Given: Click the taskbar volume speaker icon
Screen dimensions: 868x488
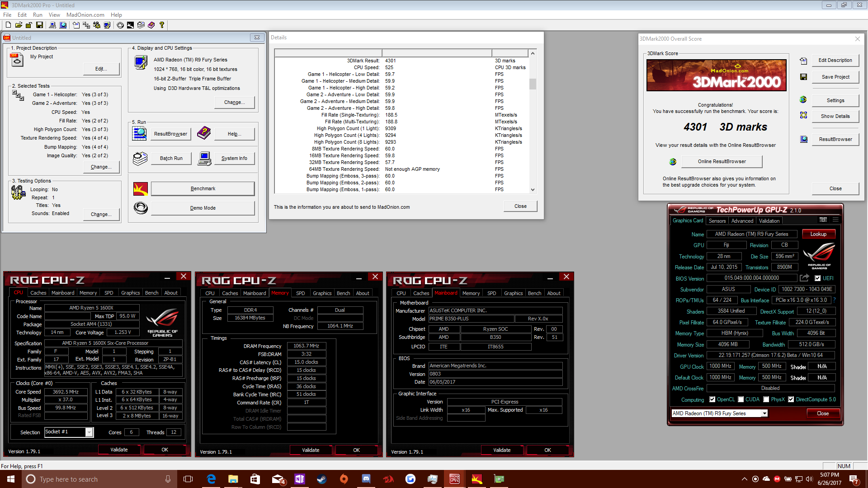Looking at the screenshot, I should [809, 479].
